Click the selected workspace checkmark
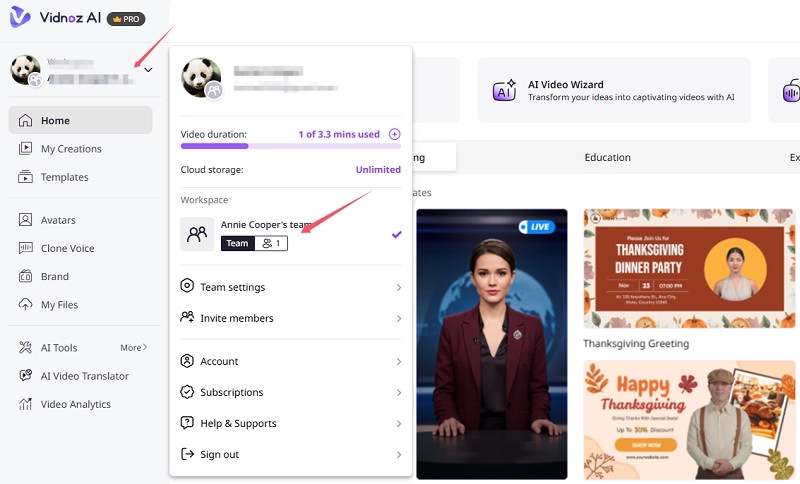 [396, 235]
